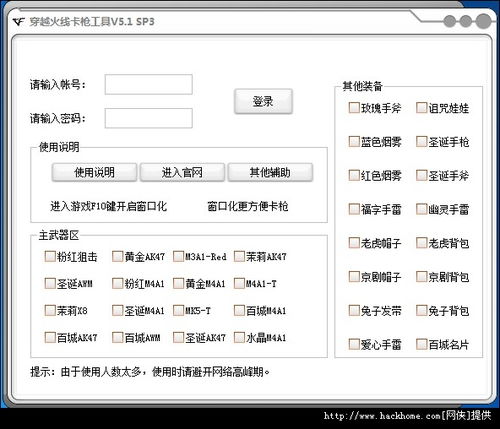500x429 pixels.
Task: Toggle the 兔子发带 checkbox
Action: point(354,310)
